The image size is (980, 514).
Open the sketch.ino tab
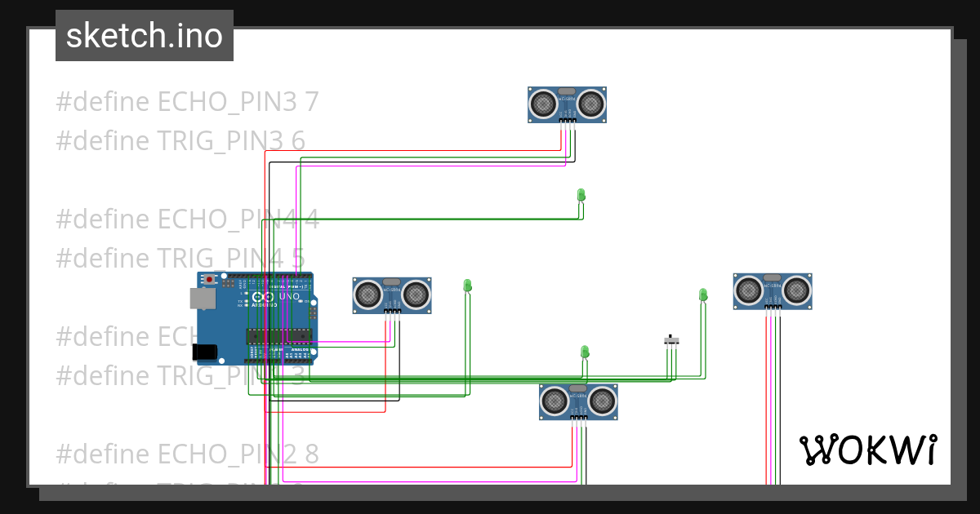(x=144, y=35)
